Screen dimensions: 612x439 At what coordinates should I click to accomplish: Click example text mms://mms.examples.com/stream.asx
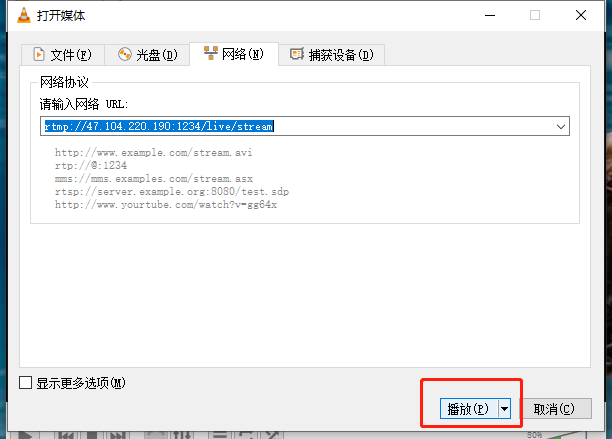click(154, 179)
